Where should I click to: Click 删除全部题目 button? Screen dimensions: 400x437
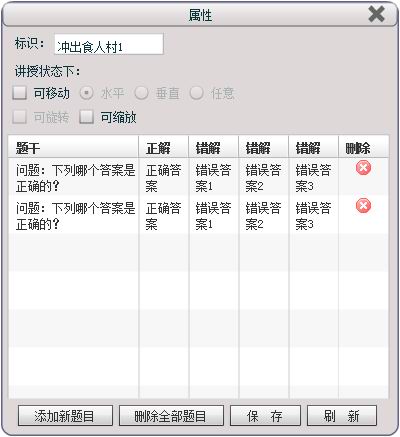click(171, 416)
